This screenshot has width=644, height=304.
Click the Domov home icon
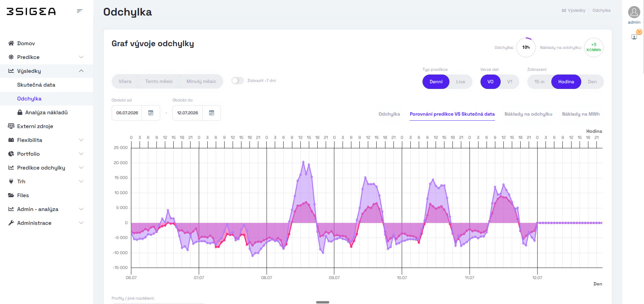(11, 43)
